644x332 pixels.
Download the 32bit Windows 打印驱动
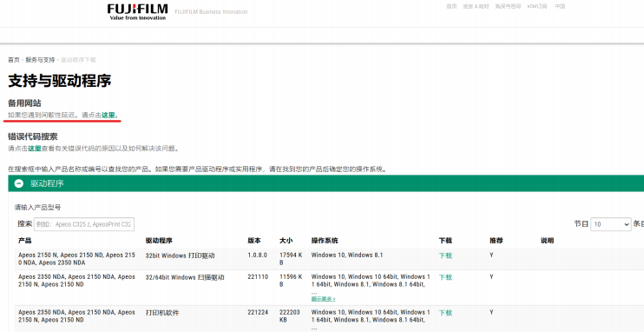(445, 256)
